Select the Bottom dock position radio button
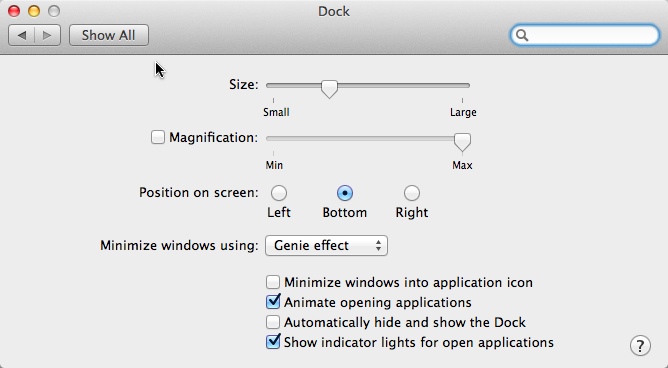Viewport: 668px width, 368px height. click(345, 193)
